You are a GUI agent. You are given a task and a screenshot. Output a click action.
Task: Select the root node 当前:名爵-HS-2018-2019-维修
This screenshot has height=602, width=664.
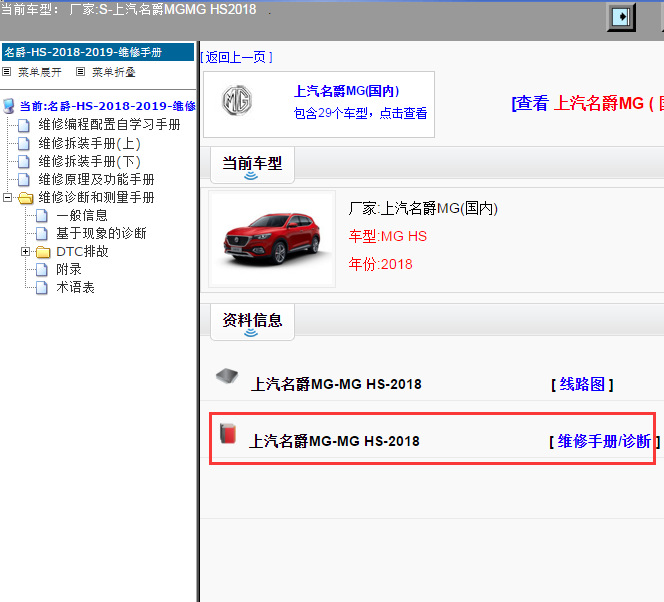point(108,106)
